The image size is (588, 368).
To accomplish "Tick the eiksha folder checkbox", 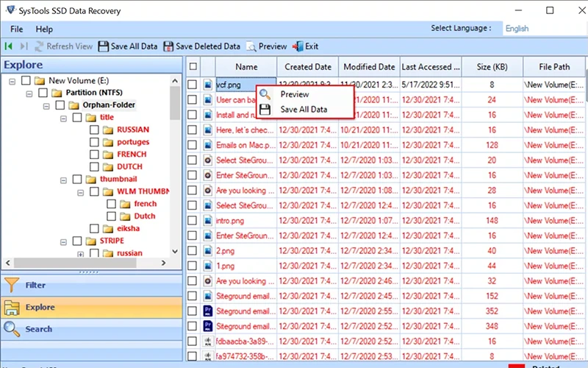I will pyautogui.click(x=94, y=228).
